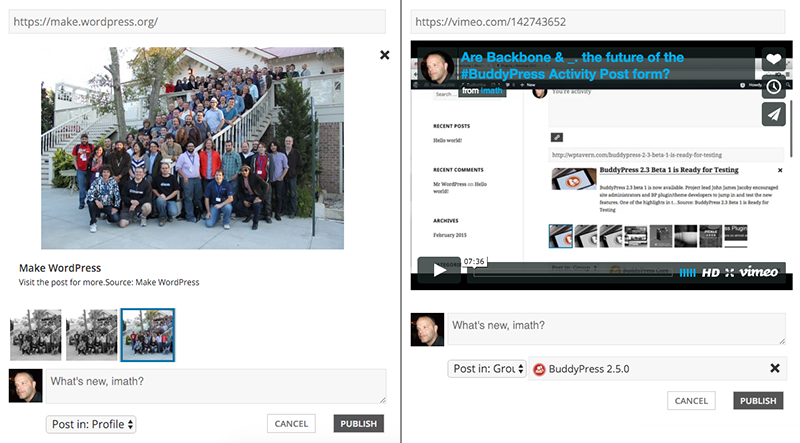
Task: Click the video author avatar in Vimeo header
Action: click(x=437, y=67)
